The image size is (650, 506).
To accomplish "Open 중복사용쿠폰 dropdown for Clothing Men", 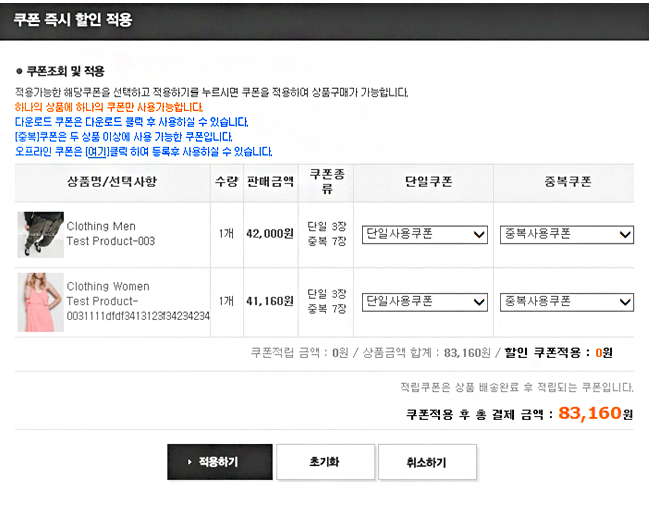I will pyautogui.click(x=566, y=234).
